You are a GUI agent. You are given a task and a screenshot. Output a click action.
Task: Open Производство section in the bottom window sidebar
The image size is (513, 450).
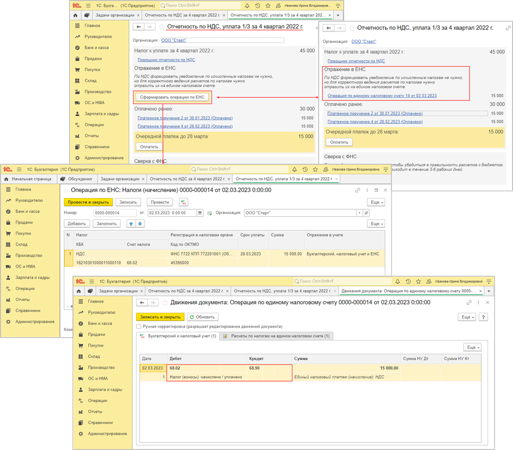(101, 367)
